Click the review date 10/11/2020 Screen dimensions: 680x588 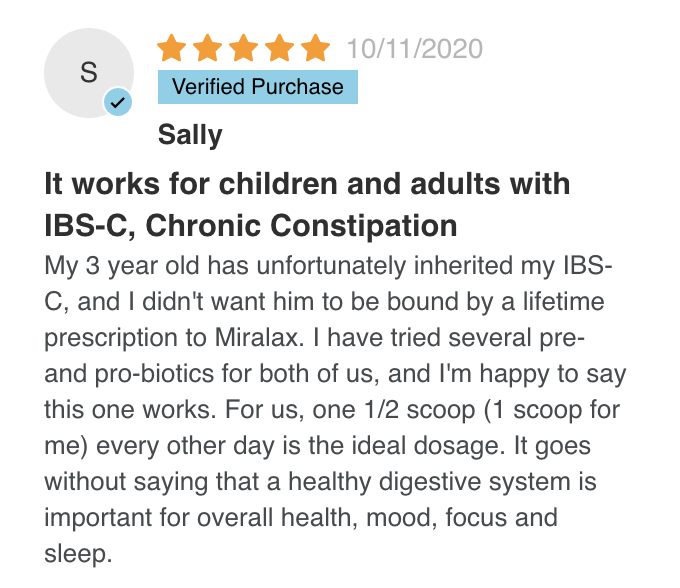click(415, 48)
